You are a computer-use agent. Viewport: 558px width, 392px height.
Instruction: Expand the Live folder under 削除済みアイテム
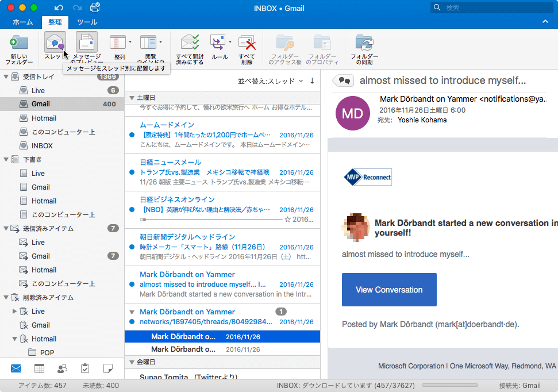point(14,311)
